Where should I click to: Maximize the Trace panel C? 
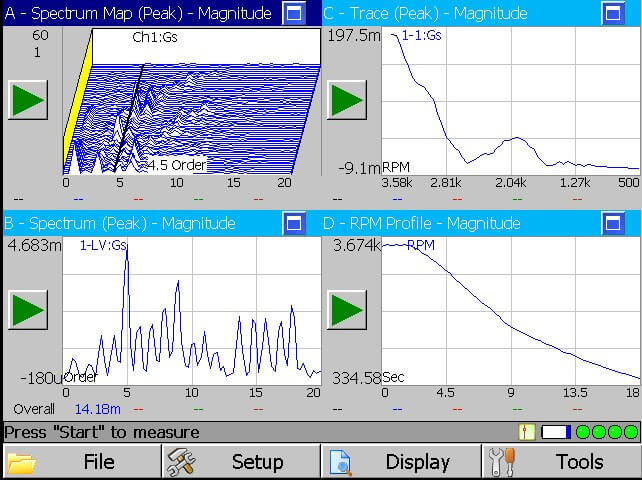(613, 13)
